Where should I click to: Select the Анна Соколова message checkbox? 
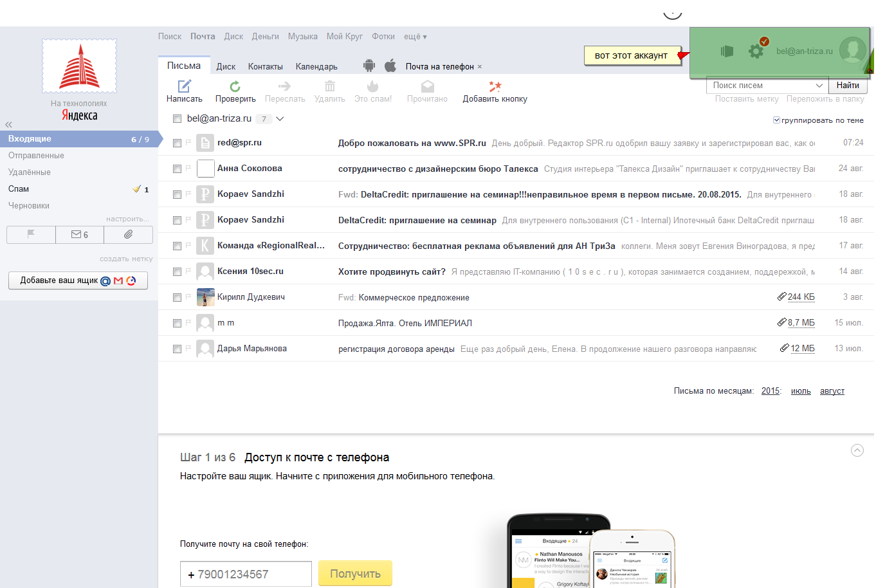tap(177, 169)
